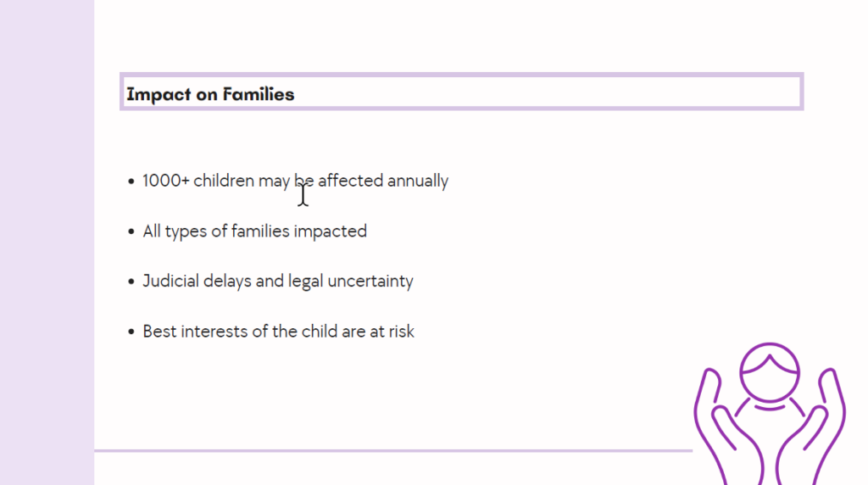The height and width of the screenshot is (485, 868).
Task: Select the child's head circle in graphic
Action: tap(770, 372)
